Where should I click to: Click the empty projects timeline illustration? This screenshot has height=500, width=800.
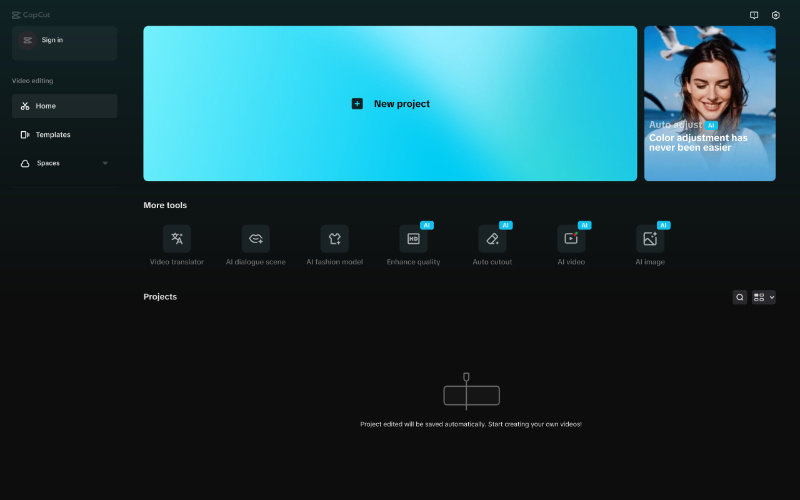click(x=471, y=391)
